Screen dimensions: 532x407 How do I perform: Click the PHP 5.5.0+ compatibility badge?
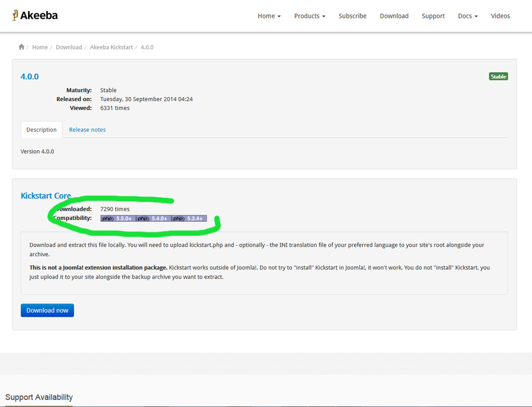(117, 218)
